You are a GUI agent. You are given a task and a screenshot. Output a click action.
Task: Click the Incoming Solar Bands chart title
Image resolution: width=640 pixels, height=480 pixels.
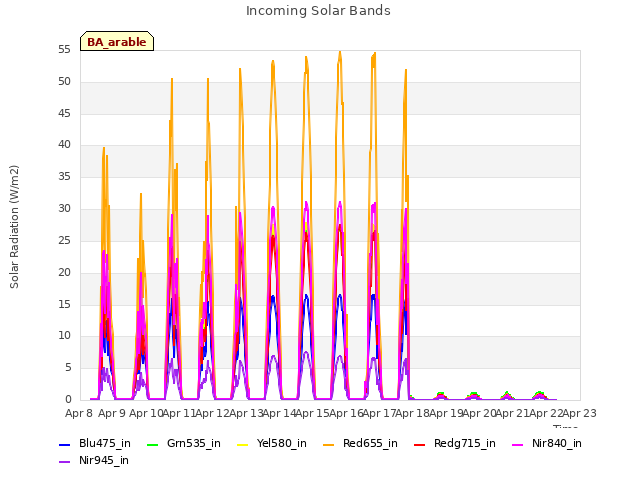coord(318,11)
